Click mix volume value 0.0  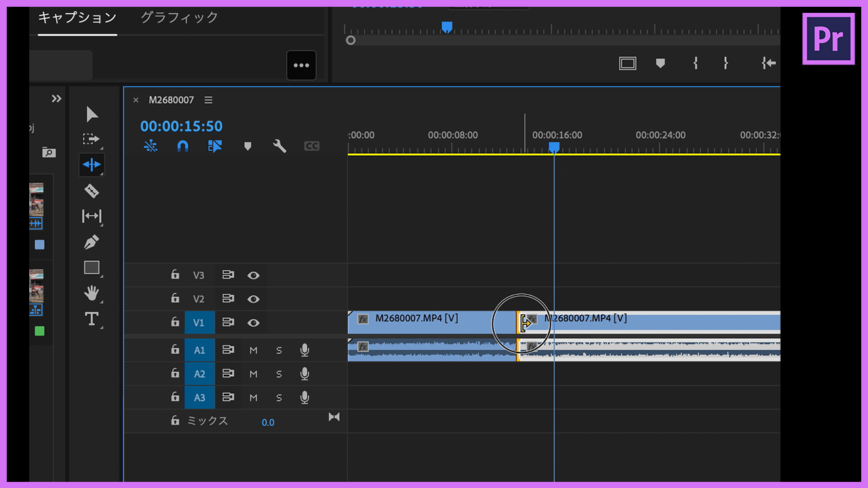pos(268,422)
